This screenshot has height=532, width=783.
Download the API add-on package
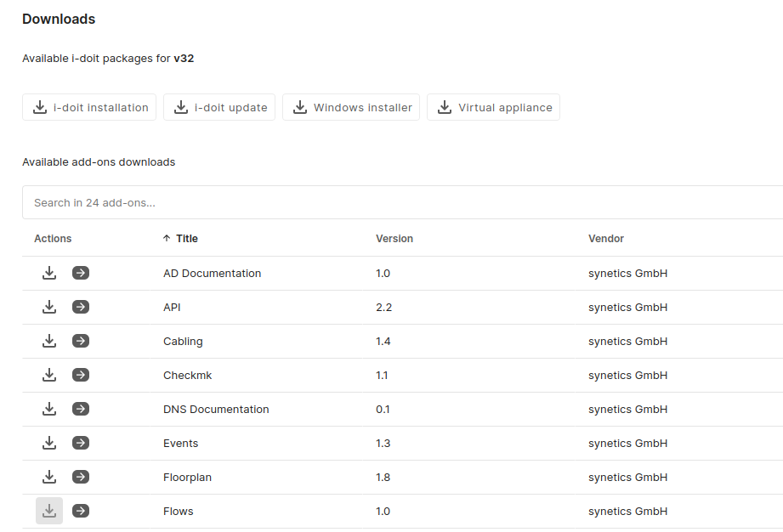[x=49, y=307]
